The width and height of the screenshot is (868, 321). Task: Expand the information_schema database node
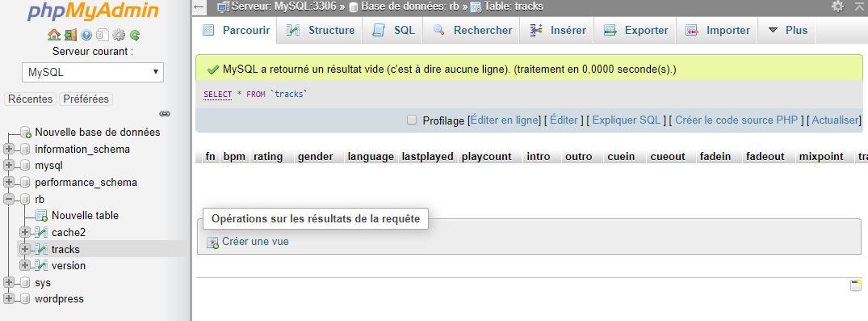click(x=9, y=149)
